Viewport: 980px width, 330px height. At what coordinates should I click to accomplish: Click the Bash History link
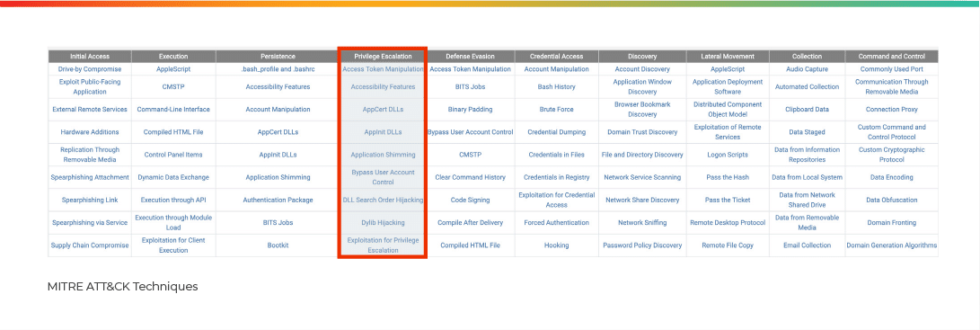[556, 86]
